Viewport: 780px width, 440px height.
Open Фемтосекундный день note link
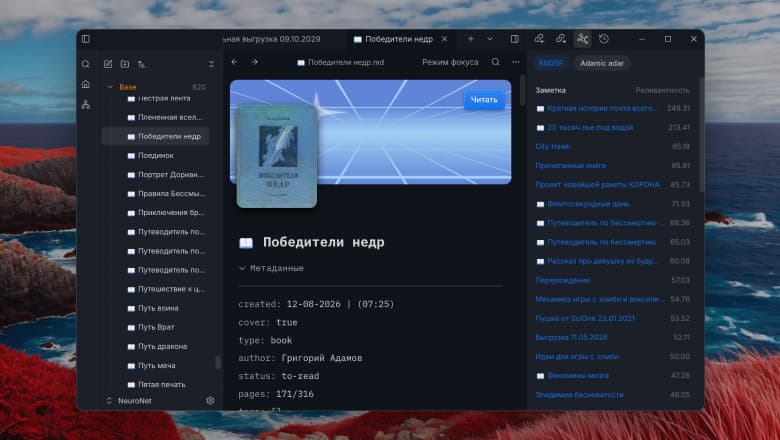(x=588, y=204)
